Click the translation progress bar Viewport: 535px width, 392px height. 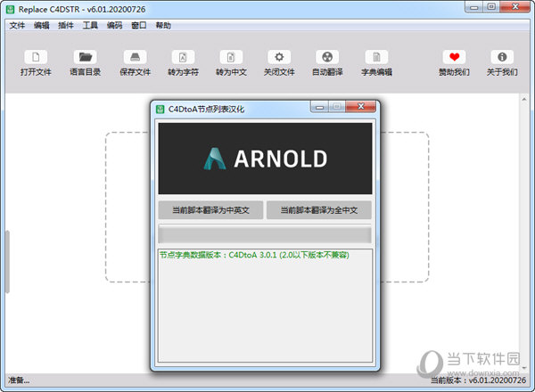pos(265,233)
